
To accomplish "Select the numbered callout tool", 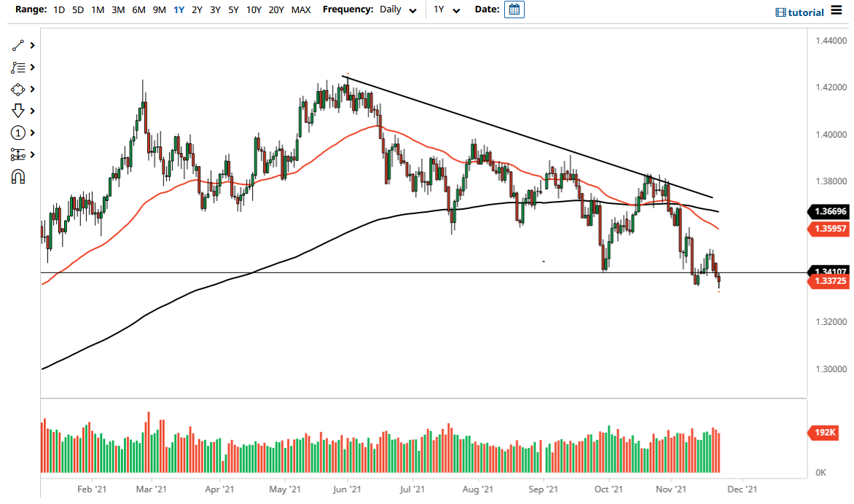I will tap(18, 133).
